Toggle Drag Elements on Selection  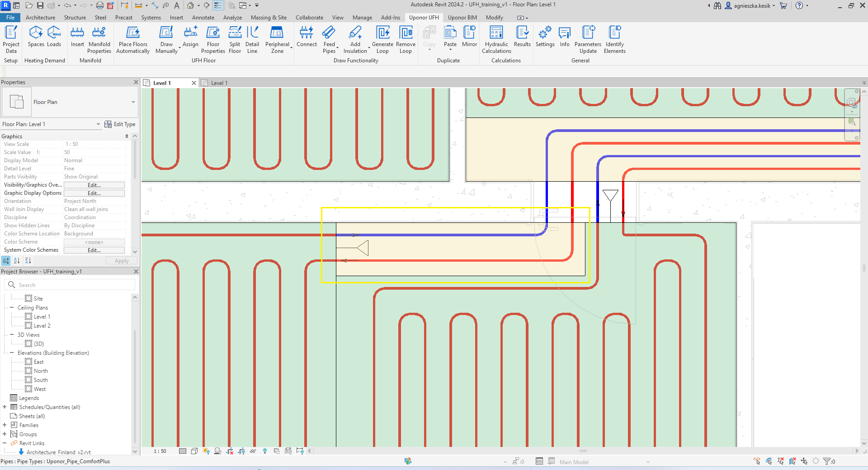pyautogui.click(x=804, y=461)
